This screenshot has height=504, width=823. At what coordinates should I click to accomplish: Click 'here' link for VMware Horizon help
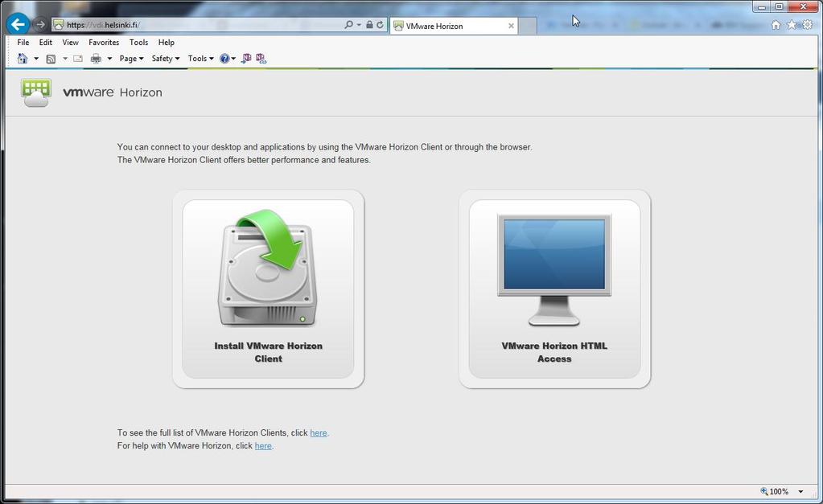coord(264,446)
